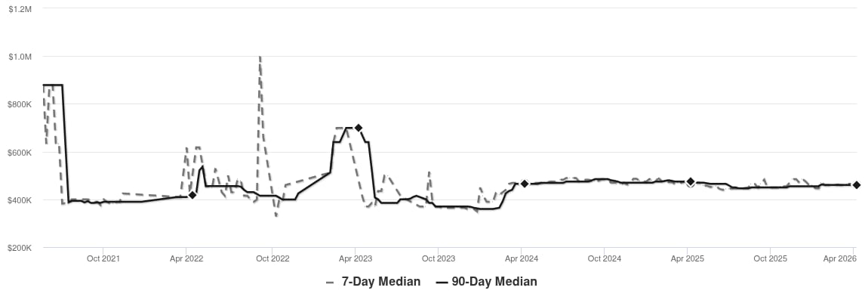
Task: Select the diamond marker at the Apr 2023 peak
Action: click(359, 128)
